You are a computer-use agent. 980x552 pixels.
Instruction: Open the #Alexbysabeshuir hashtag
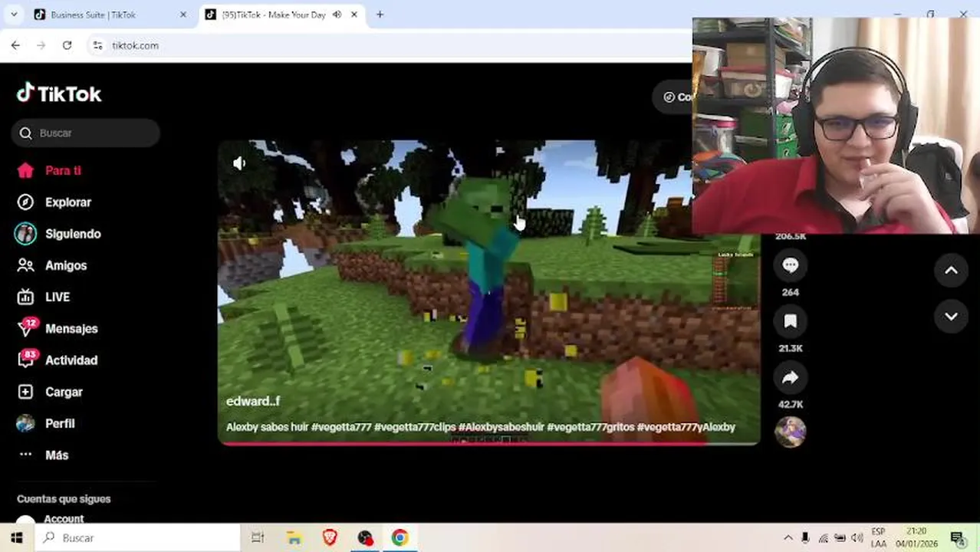(x=502, y=427)
